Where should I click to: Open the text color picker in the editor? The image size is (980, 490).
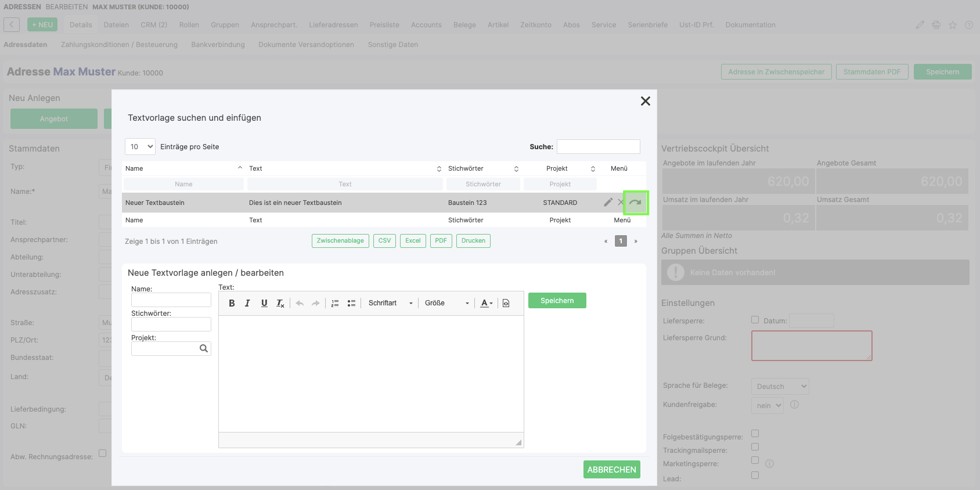click(486, 303)
